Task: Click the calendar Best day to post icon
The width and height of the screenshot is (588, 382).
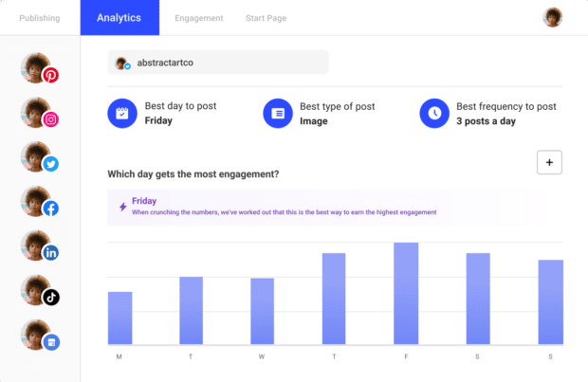Action: (122, 113)
